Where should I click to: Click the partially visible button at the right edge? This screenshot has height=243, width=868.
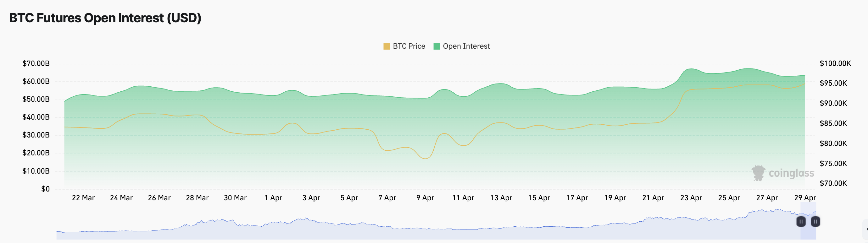pyautogui.click(x=865, y=229)
